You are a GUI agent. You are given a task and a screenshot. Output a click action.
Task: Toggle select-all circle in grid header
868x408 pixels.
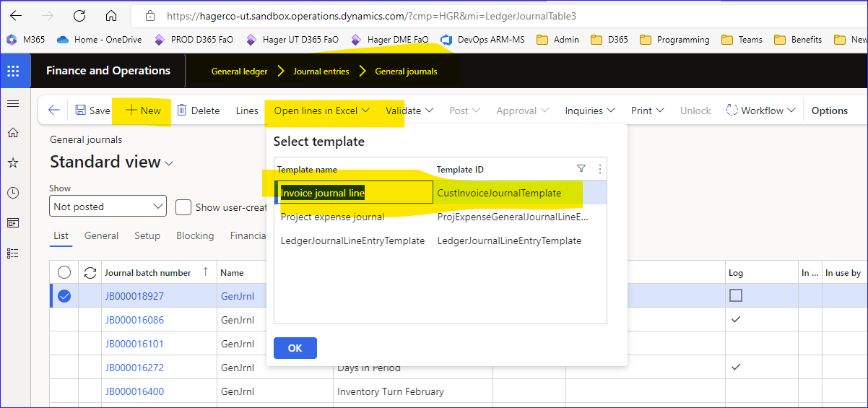[x=64, y=272]
